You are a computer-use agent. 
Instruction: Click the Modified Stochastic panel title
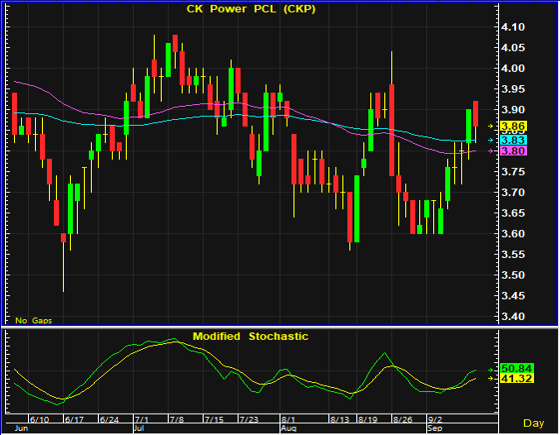click(x=250, y=336)
